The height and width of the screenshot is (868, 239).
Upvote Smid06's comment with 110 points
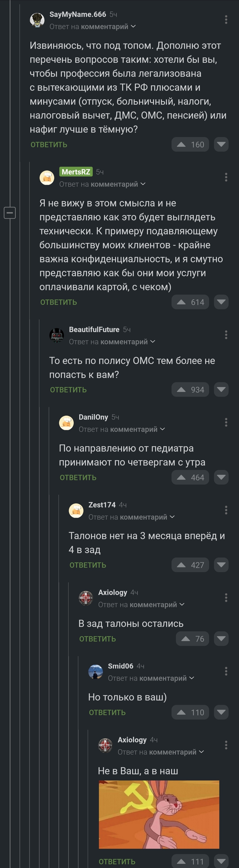181,712
